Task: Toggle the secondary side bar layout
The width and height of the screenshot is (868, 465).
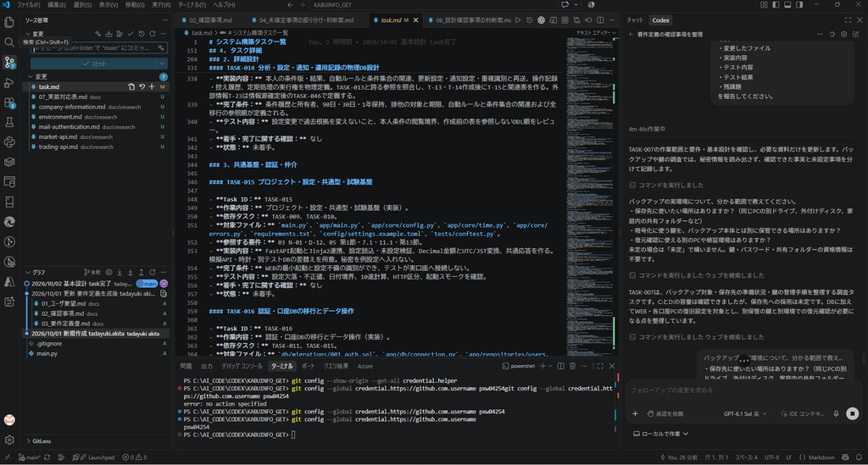Action: tap(799, 4)
